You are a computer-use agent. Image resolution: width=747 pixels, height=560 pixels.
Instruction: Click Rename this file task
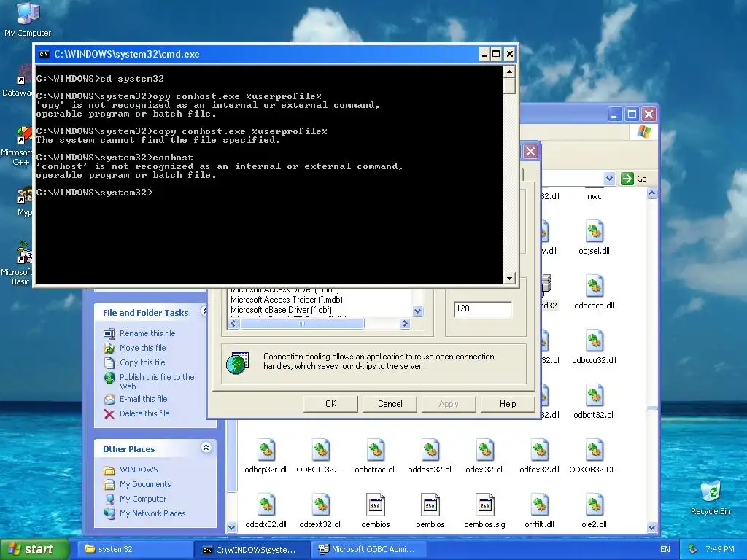pos(147,333)
